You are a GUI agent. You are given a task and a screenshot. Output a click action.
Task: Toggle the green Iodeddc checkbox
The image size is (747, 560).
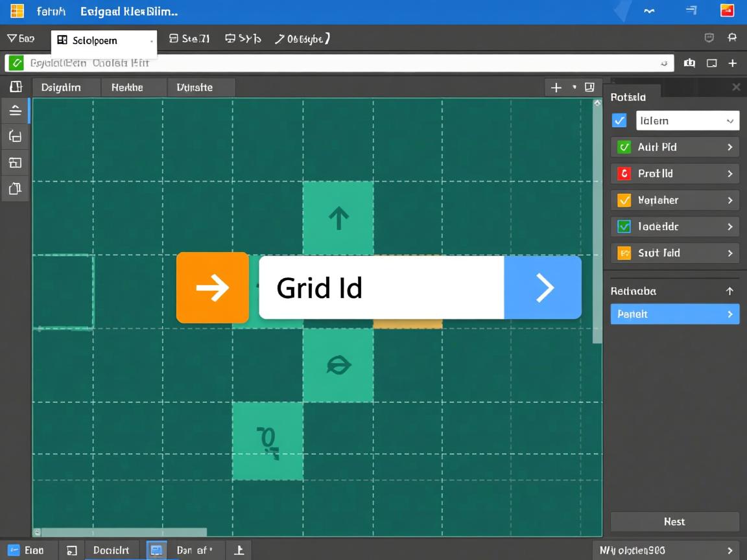(x=624, y=226)
